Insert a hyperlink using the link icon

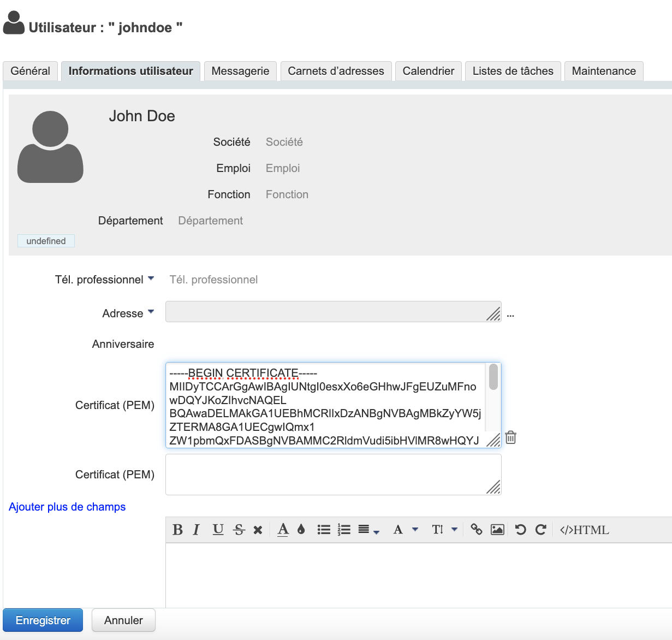(476, 530)
